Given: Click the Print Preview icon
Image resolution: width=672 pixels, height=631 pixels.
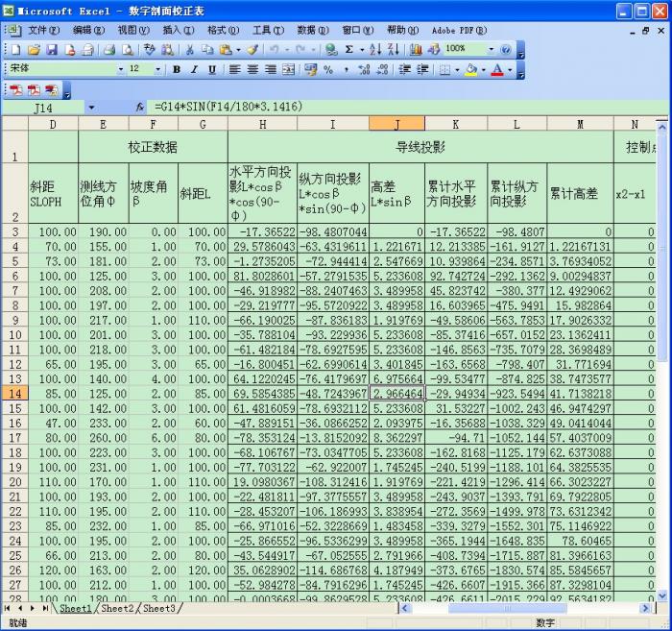Looking at the screenshot, I should (x=126, y=49).
